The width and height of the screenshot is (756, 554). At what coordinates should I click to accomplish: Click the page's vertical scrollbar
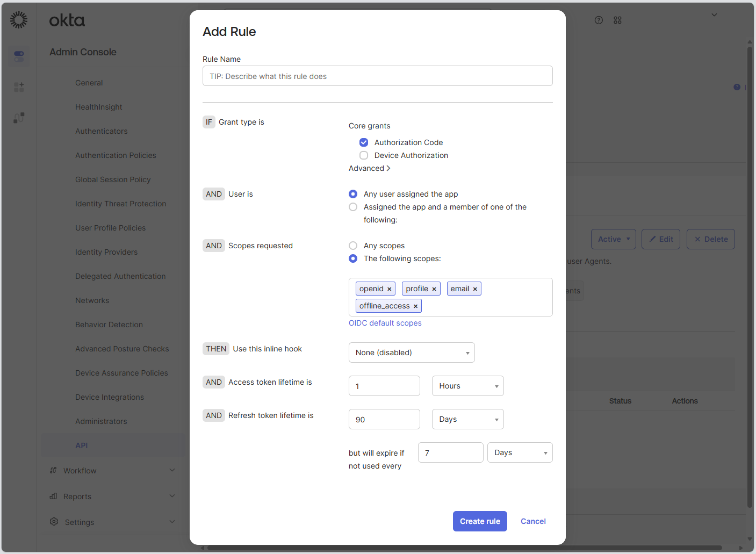click(750, 277)
